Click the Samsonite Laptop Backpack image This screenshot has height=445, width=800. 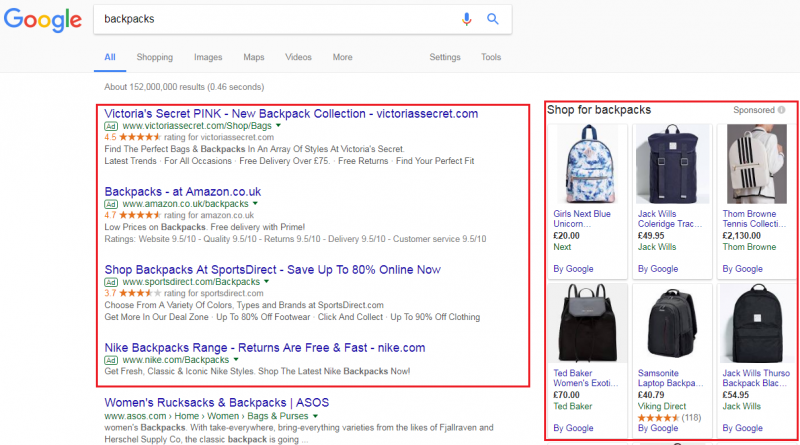pos(672,324)
